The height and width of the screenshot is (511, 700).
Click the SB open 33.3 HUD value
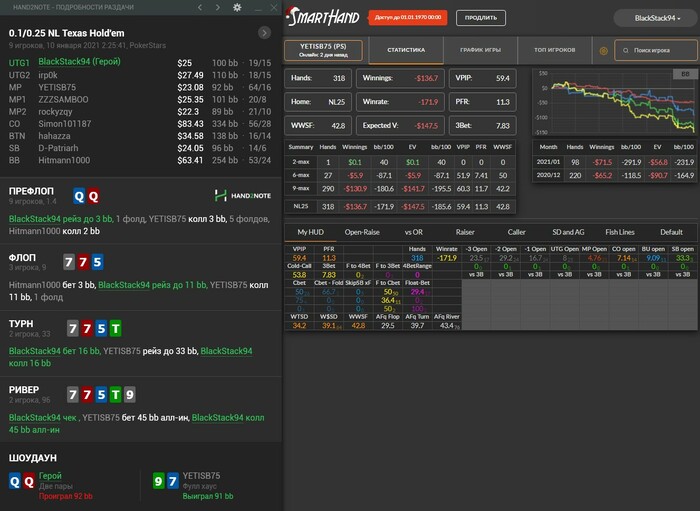pyautogui.click(x=683, y=258)
